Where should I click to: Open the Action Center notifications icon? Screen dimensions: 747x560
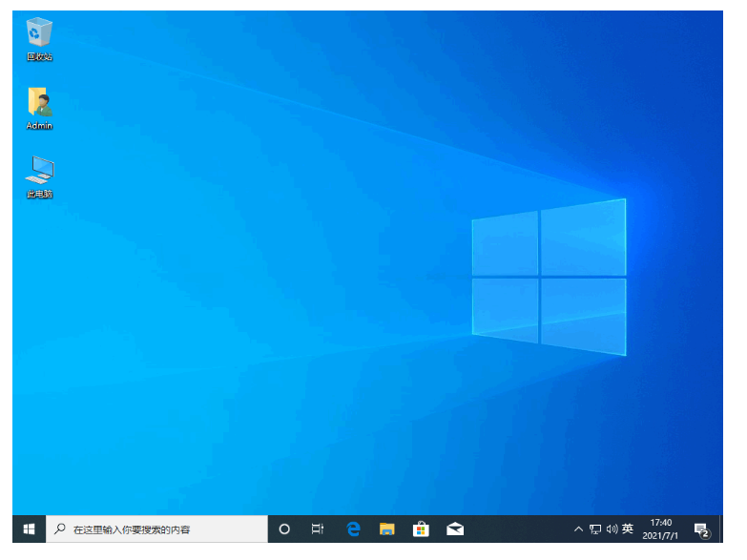tap(701, 529)
